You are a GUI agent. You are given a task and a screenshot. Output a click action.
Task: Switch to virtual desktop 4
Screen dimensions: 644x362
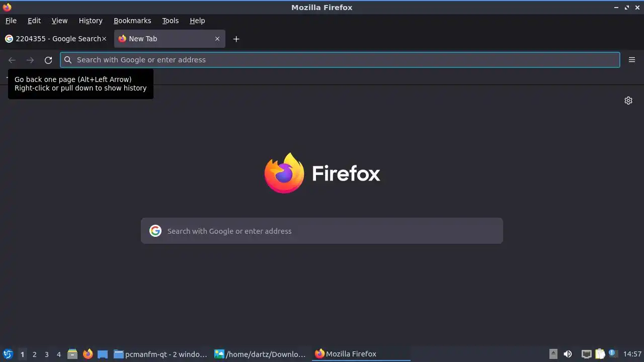pos(58,354)
